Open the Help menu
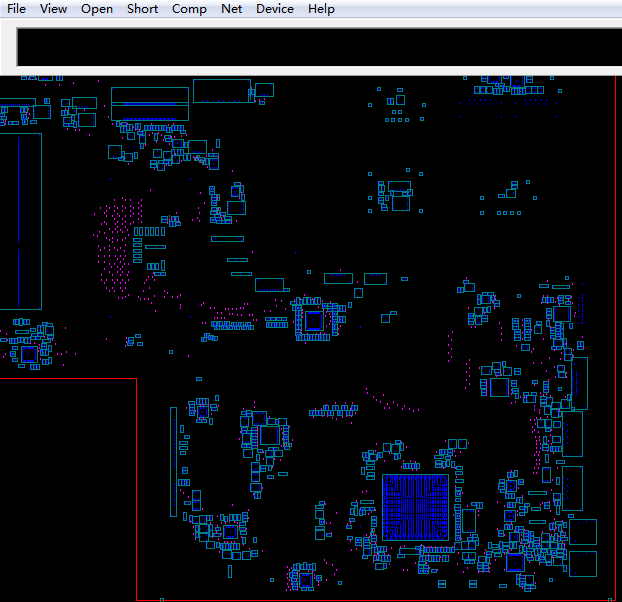This screenshot has height=602, width=622. pos(321,9)
